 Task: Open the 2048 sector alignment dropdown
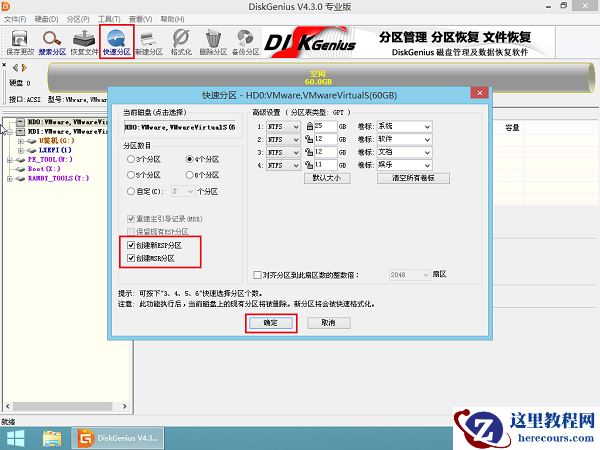410,275
